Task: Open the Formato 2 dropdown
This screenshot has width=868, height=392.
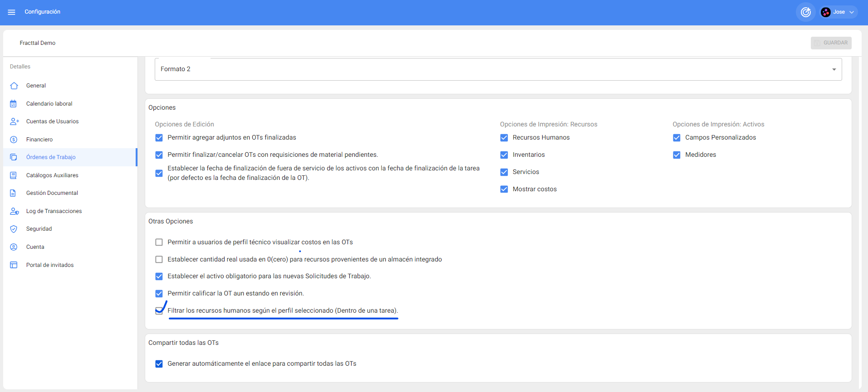Action: (x=498, y=69)
